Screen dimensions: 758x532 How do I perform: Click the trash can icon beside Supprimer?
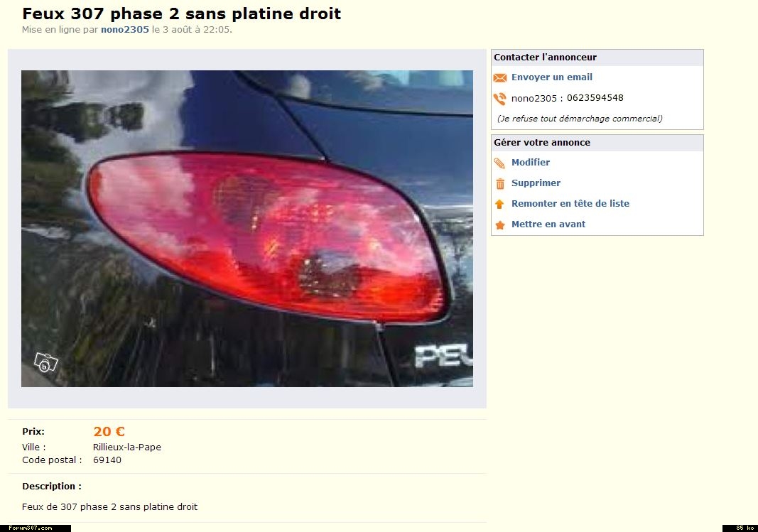pyautogui.click(x=500, y=184)
